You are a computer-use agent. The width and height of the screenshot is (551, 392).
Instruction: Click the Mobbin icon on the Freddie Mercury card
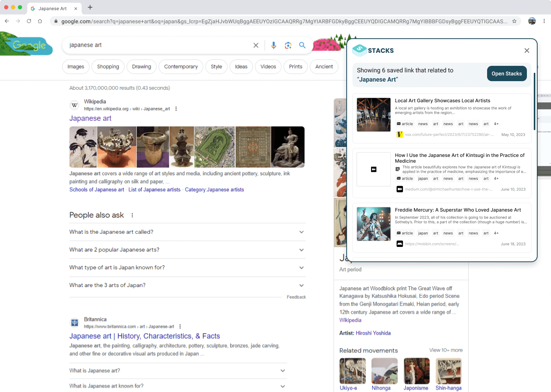pyautogui.click(x=399, y=243)
